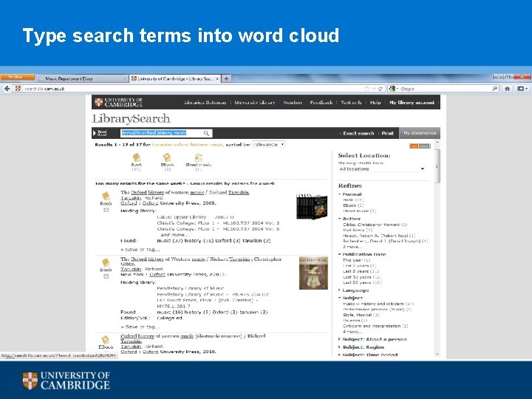Tick the checkbox under second Book result

click(x=106, y=276)
